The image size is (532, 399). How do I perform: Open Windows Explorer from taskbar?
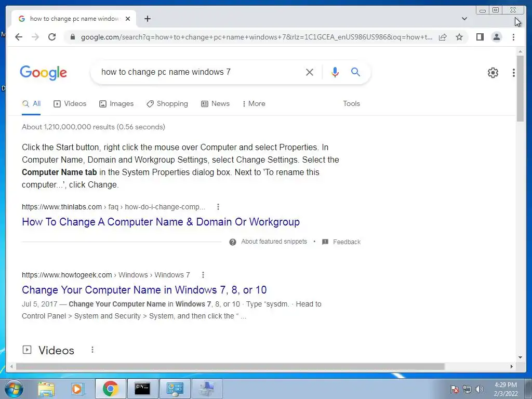point(46,389)
